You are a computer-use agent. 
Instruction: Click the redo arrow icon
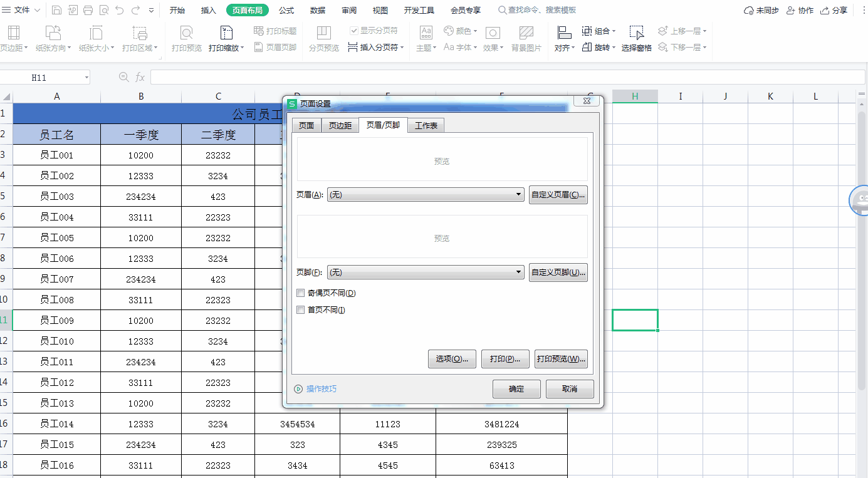tap(135, 10)
